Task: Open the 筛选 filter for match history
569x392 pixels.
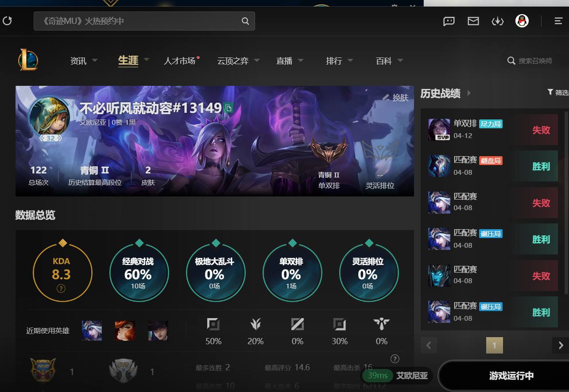Action: click(558, 92)
